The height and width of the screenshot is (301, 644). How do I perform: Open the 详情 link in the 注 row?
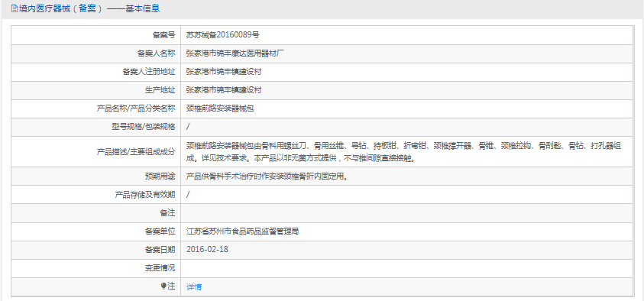tap(194, 287)
